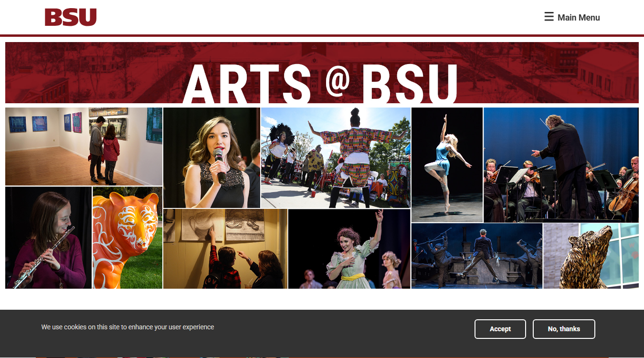Decline cookies with No, thanks
Screen dimensions: 644x358
(564, 329)
